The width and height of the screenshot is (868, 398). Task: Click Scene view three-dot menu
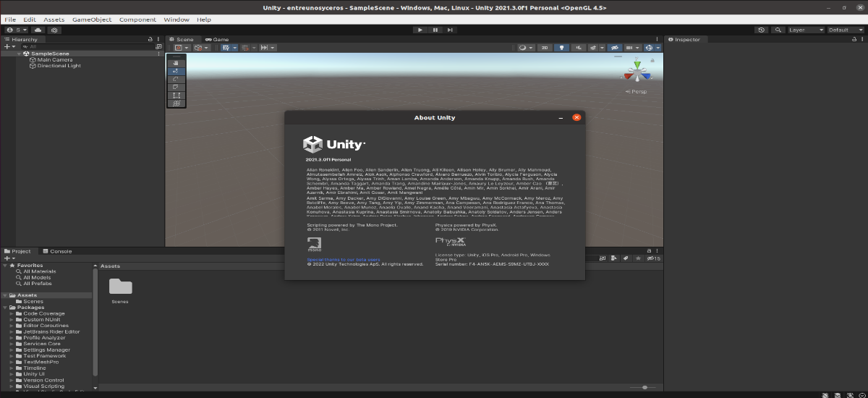658,39
